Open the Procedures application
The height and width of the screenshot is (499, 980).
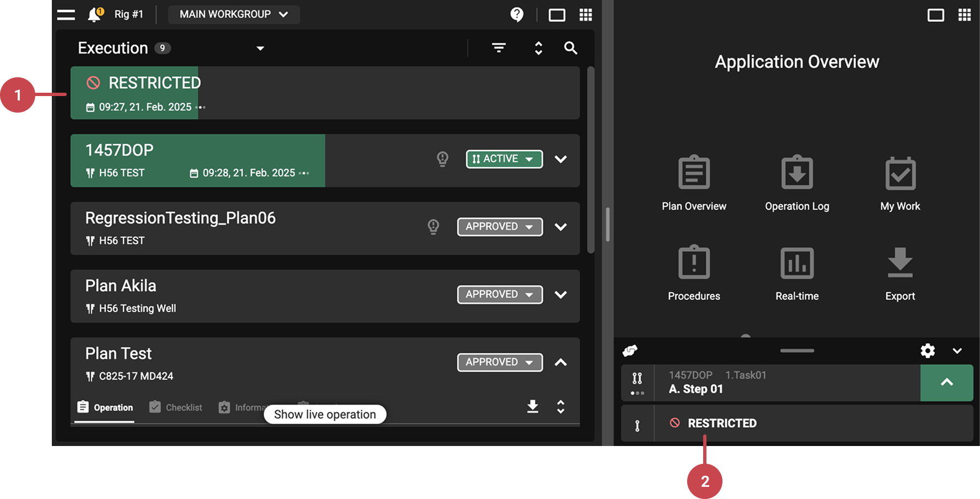[x=694, y=273]
